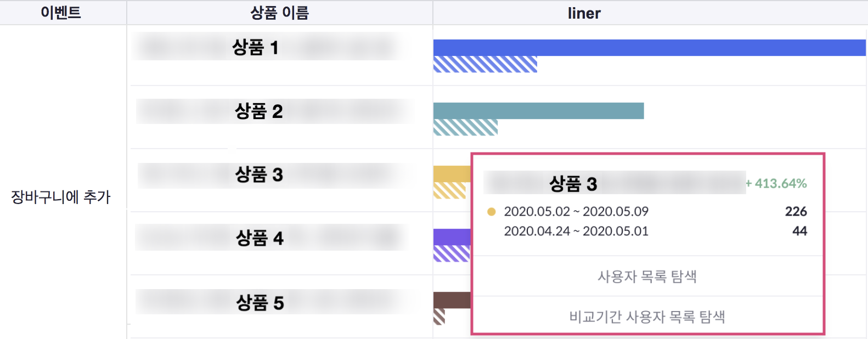Click the hatched yellow comparison bar for 상품 3

pos(449,190)
